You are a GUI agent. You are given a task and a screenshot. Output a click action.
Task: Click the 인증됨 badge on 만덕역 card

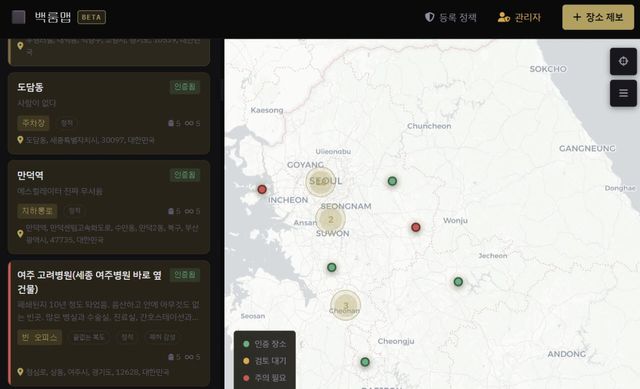[185, 175]
